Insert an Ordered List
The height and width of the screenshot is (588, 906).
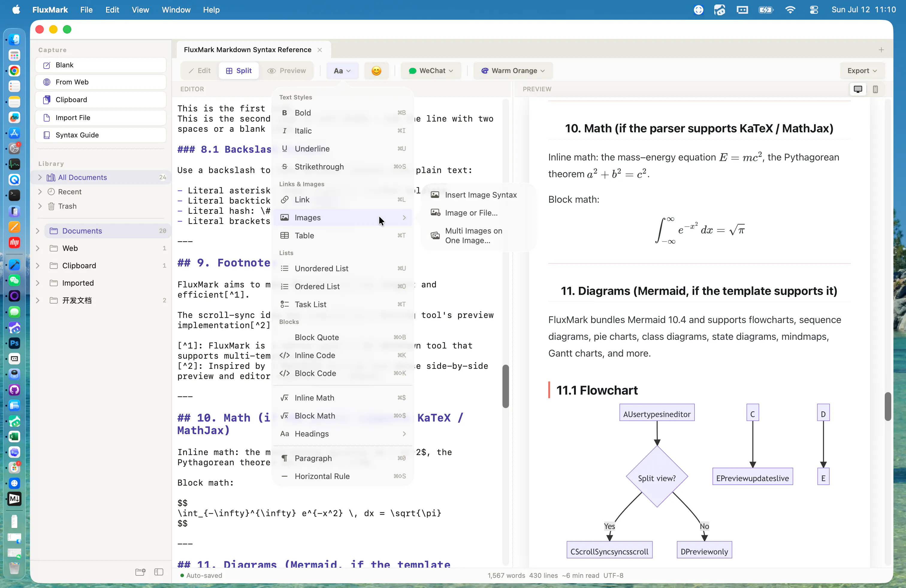[x=343, y=287]
